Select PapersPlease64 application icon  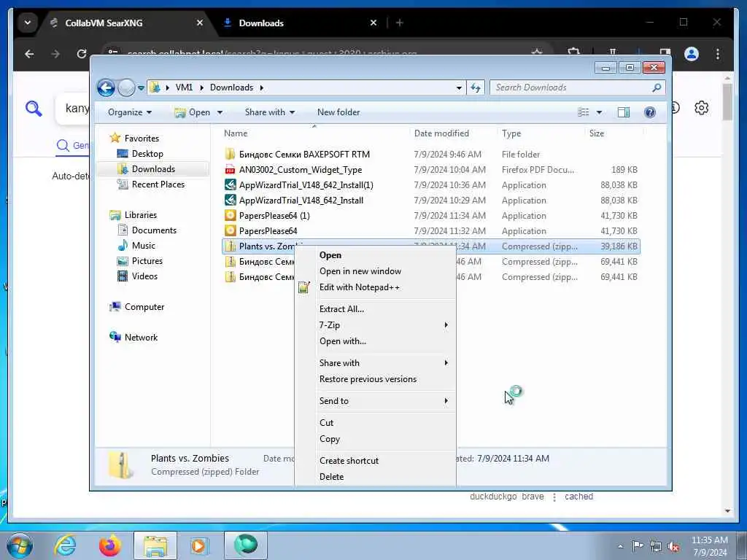230,231
